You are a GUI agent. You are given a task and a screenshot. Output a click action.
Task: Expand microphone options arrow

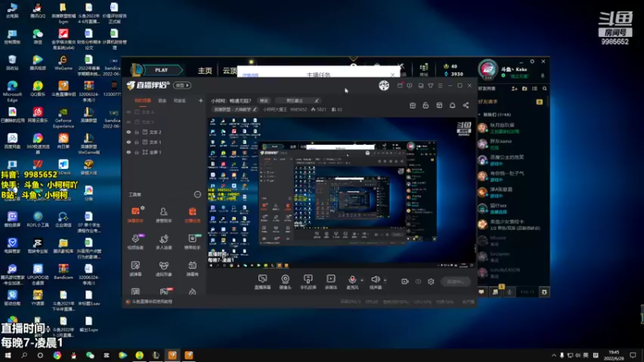(x=361, y=280)
